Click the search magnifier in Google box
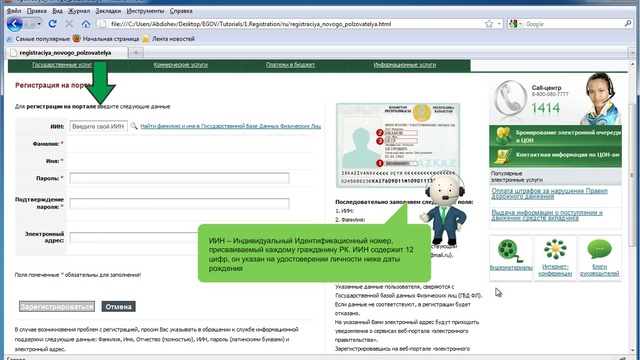 coord(628,24)
